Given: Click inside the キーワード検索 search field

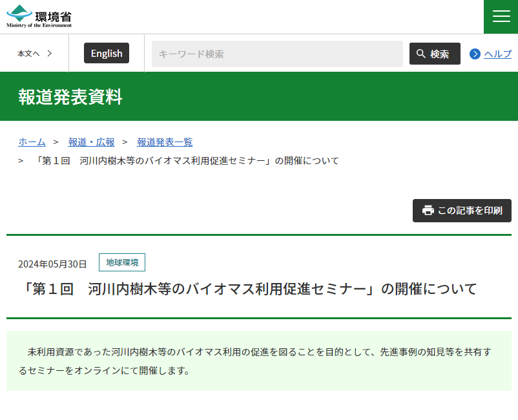Looking at the screenshot, I should [276, 54].
